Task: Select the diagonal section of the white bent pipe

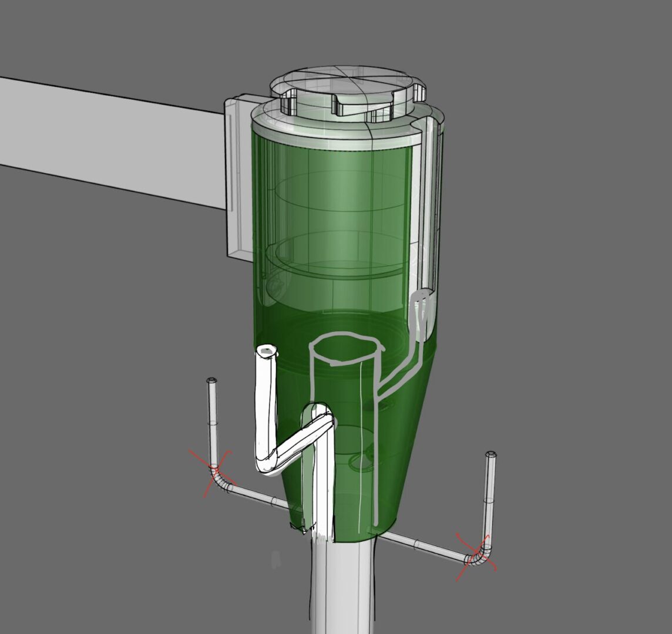Action: click(300, 441)
